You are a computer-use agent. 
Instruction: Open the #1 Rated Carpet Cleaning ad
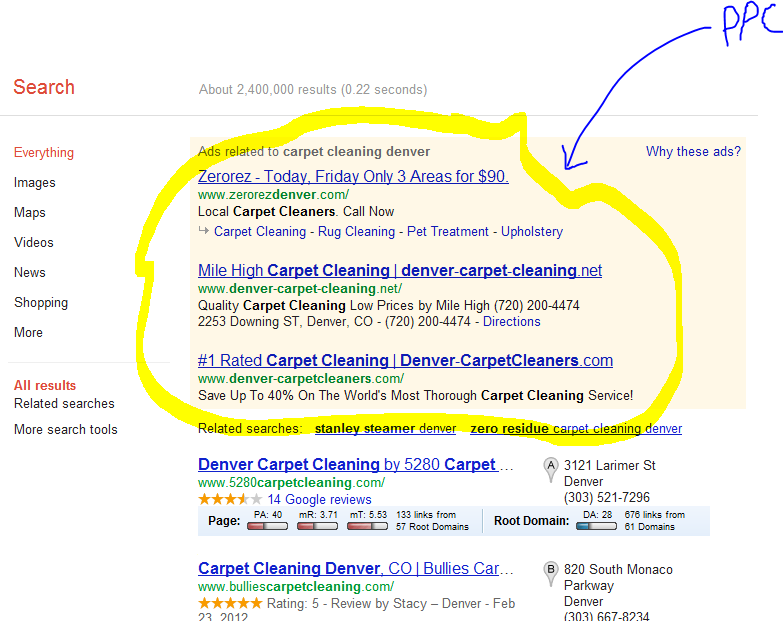pyautogui.click(x=405, y=360)
